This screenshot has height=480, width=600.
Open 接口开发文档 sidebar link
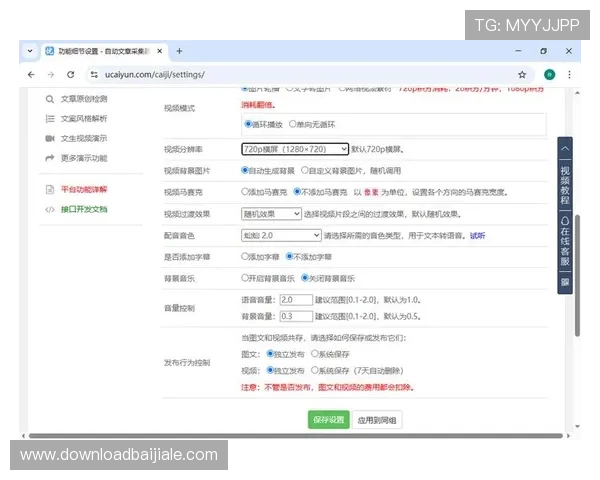tap(84, 209)
